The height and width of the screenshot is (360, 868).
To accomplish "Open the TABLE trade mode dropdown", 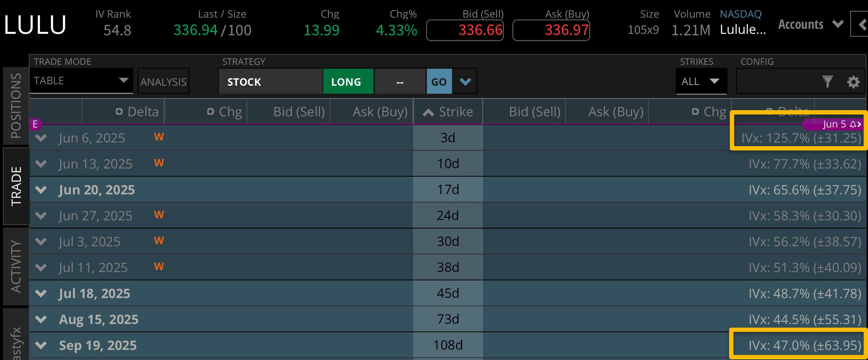I will (x=81, y=81).
